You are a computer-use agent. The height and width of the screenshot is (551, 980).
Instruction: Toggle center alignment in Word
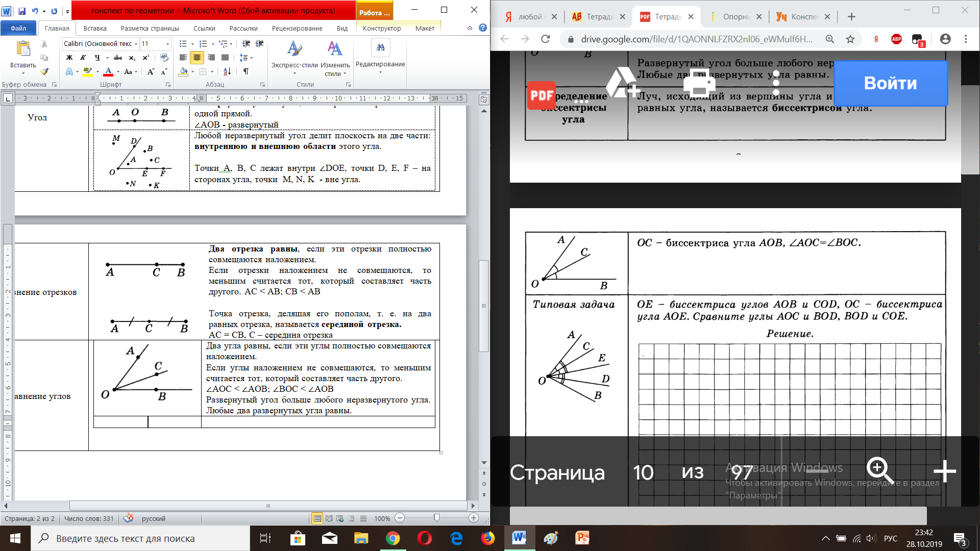(x=197, y=58)
